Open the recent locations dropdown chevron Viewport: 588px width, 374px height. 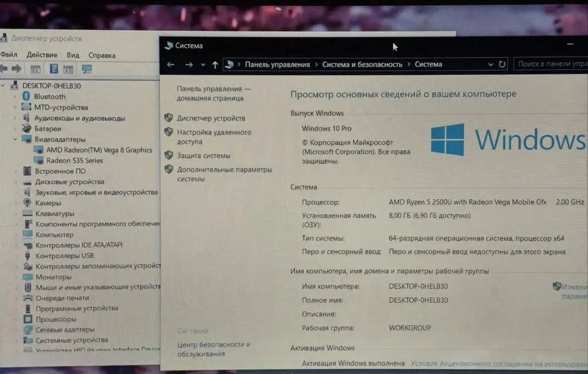[x=203, y=65]
